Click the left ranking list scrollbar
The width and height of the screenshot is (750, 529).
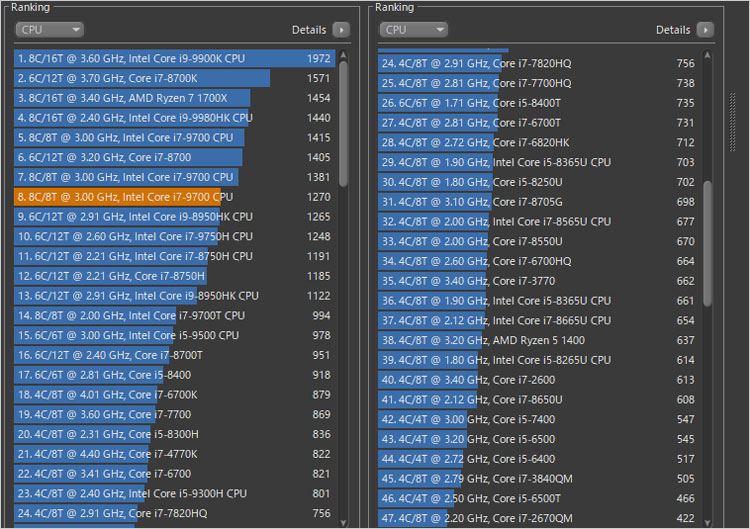pos(344,120)
